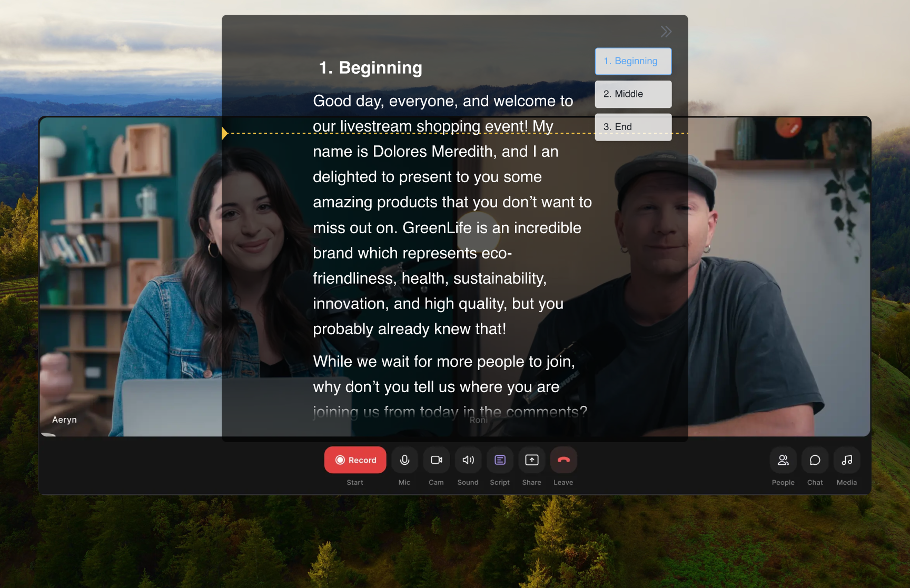The height and width of the screenshot is (588, 910).
Task: Jump to the 1. Beginning section
Action: click(x=633, y=61)
